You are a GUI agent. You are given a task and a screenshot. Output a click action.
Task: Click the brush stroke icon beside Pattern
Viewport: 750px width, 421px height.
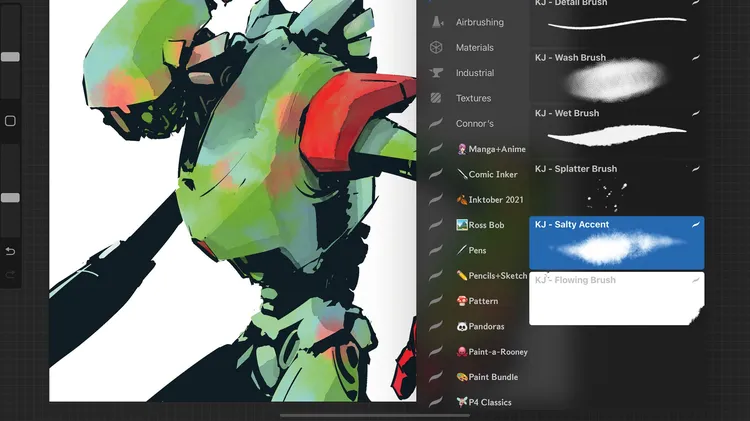435,301
